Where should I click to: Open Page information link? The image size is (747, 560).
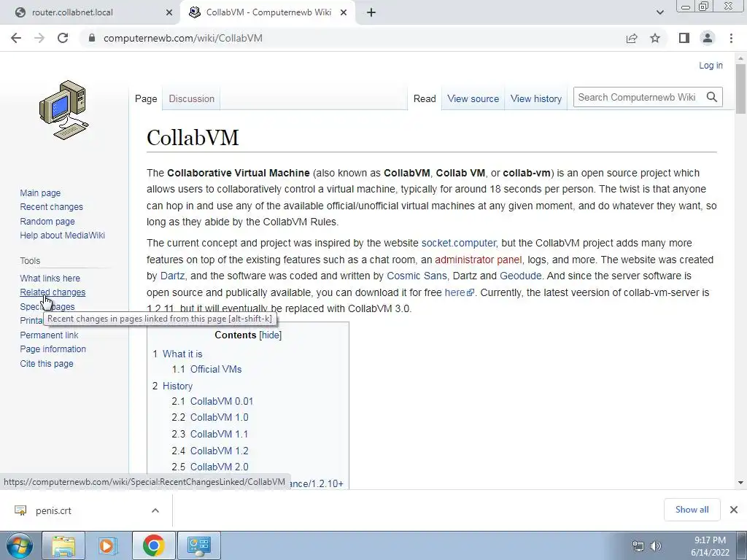tap(53, 349)
